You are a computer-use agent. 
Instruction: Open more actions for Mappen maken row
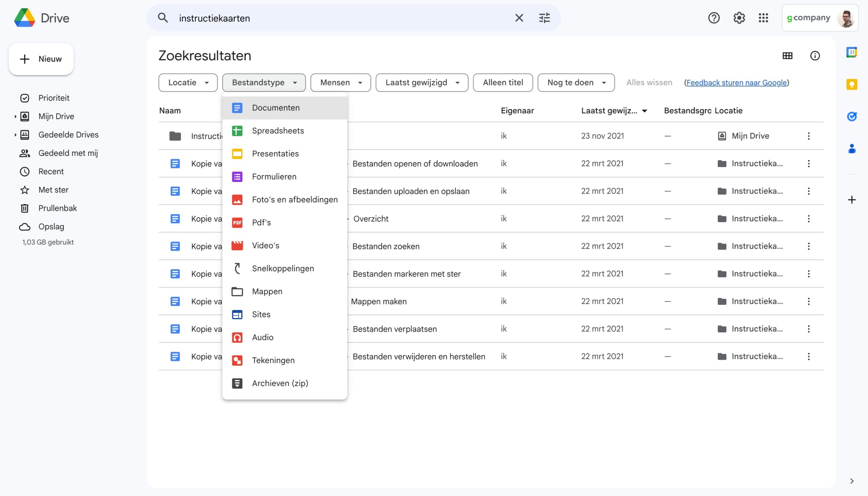point(808,302)
